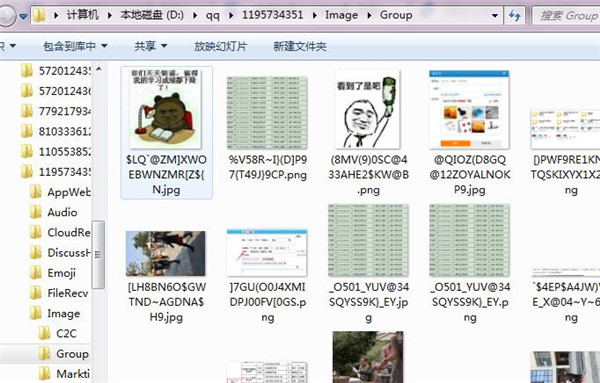This screenshot has width=600, height=383.
Task: Click the Image breadcrumb in address path
Action: 341,15
